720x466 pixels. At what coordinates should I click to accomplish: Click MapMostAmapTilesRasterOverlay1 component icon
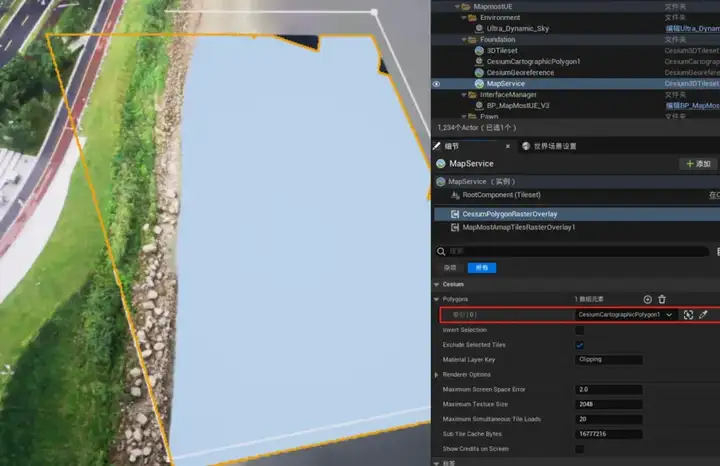pyautogui.click(x=455, y=227)
